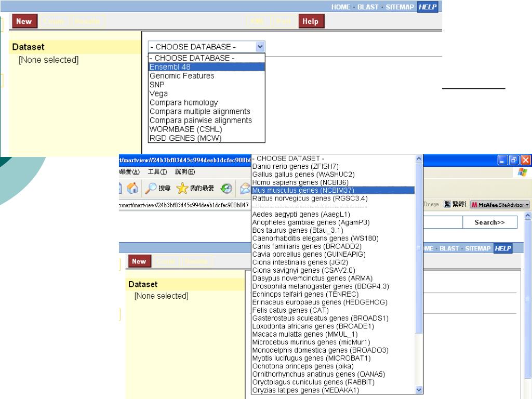Select Ciona intestinalis genes (JGI2)
The height and width of the screenshot is (399, 532).
333,262
